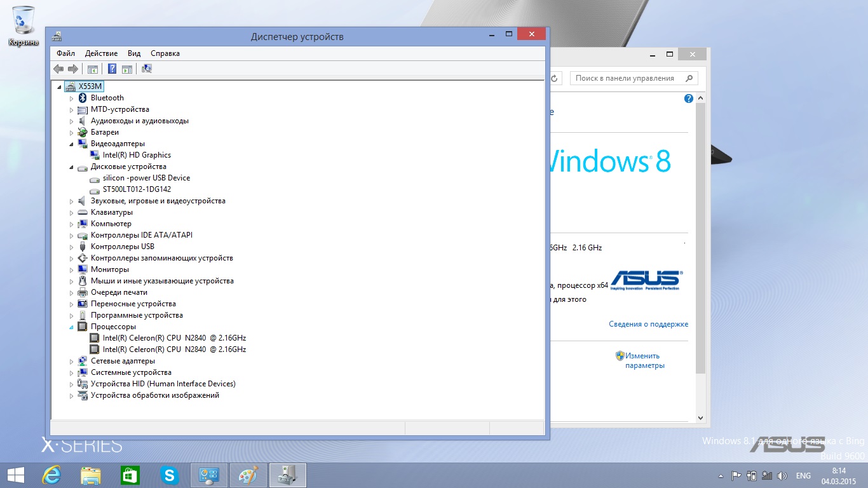Click the volume speaker icon in system tray

tap(782, 476)
